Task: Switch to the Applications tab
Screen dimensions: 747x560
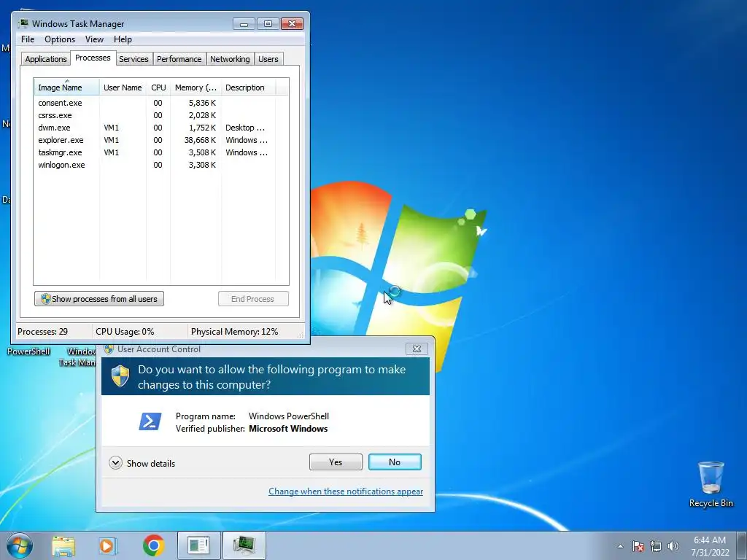Action: tap(46, 59)
